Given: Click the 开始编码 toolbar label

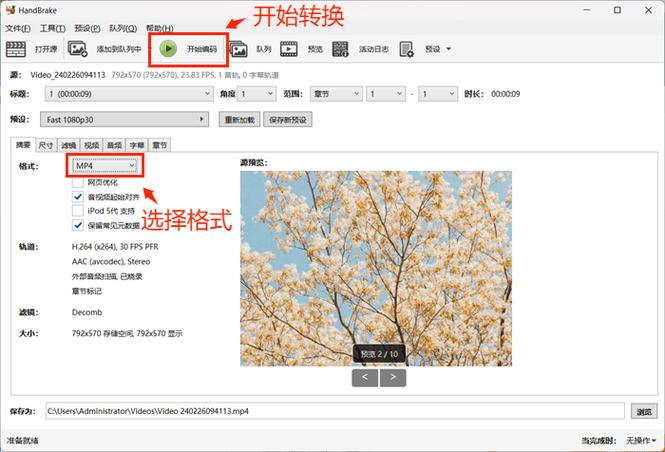Looking at the screenshot, I should click(202, 49).
